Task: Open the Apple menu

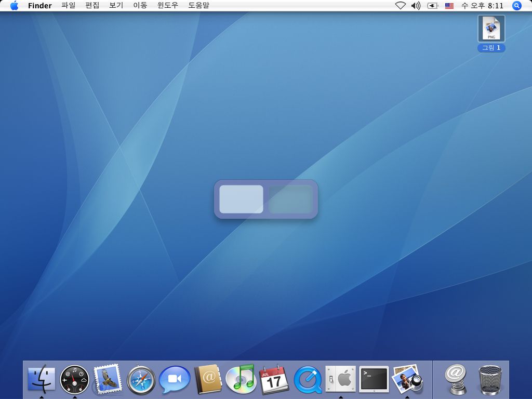Action: (15, 6)
